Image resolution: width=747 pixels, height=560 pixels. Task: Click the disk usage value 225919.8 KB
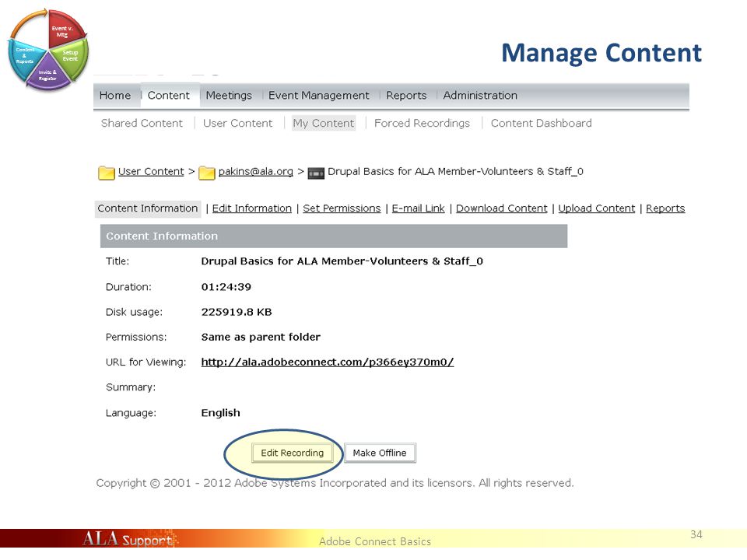click(237, 313)
